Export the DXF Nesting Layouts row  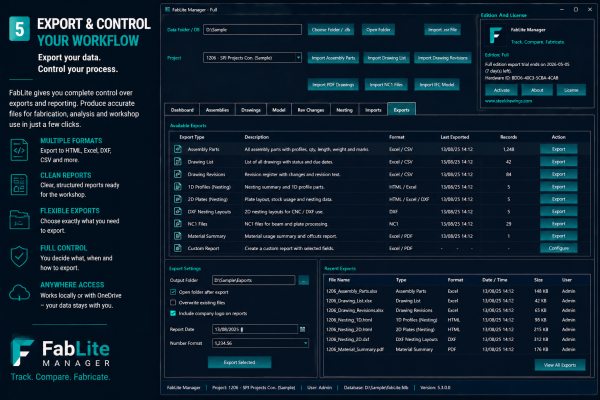pyautogui.click(x=558, y=211)
